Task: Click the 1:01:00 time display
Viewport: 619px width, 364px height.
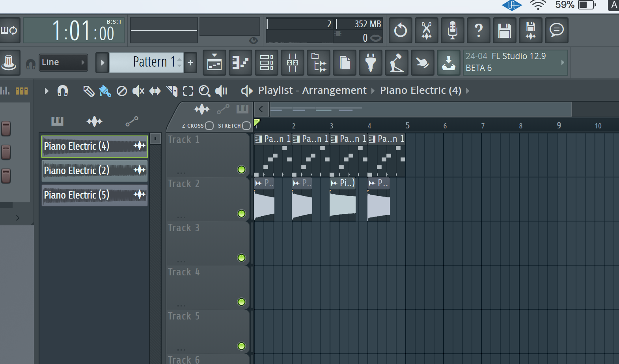Action: 74,30
